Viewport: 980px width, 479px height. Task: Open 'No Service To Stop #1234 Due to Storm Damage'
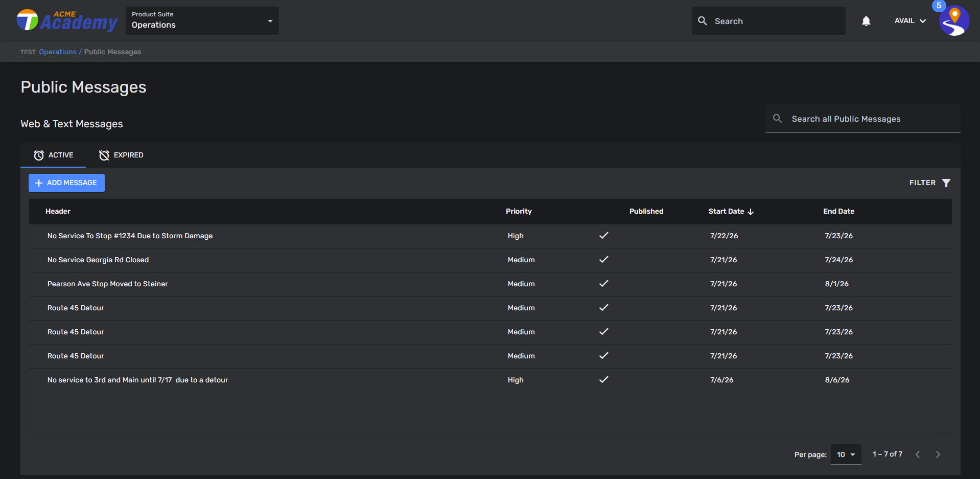(130, 236)
